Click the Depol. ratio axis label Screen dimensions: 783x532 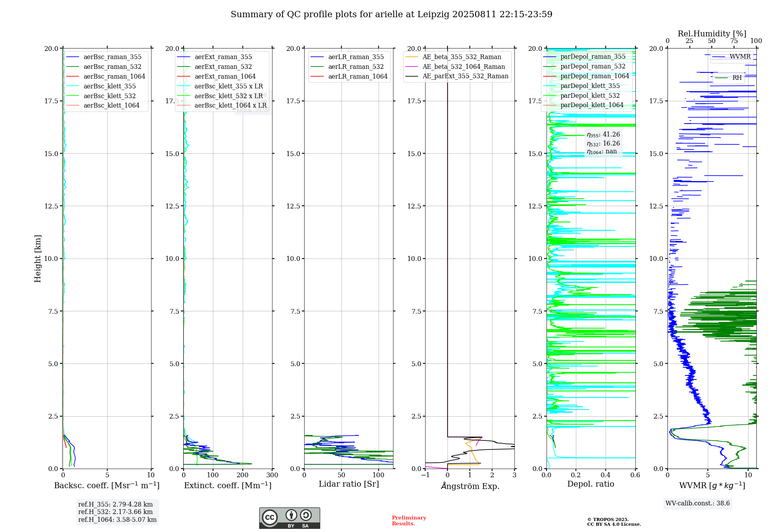[591, 484]
